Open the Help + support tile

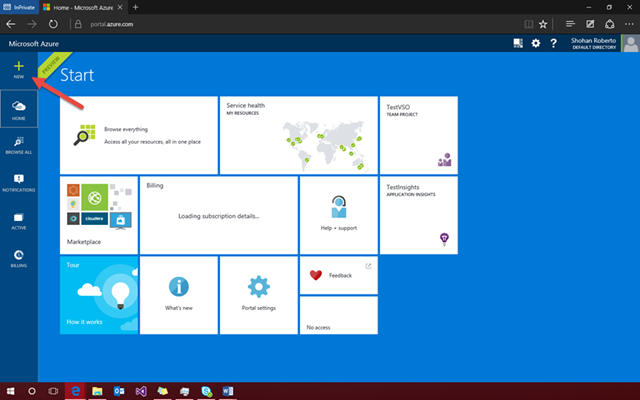(x=339, y=216)
